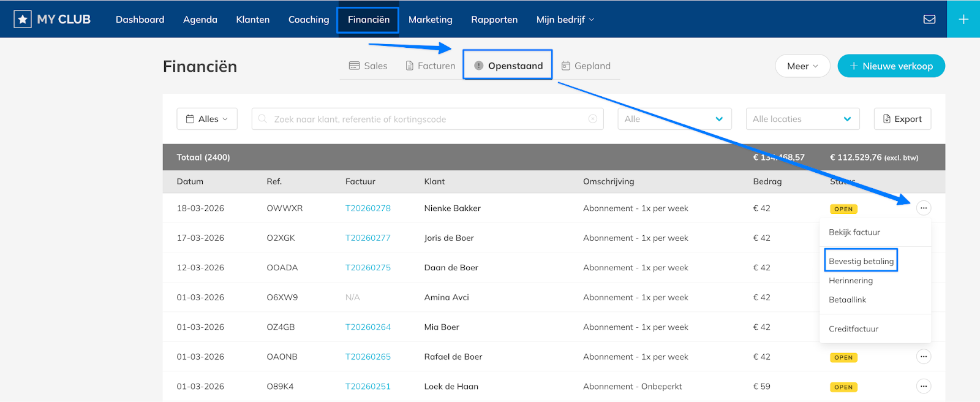The width and height of the screenshot is (980, 402).
Task: Clear the search field using the x icon
Action: click(592, 119)
